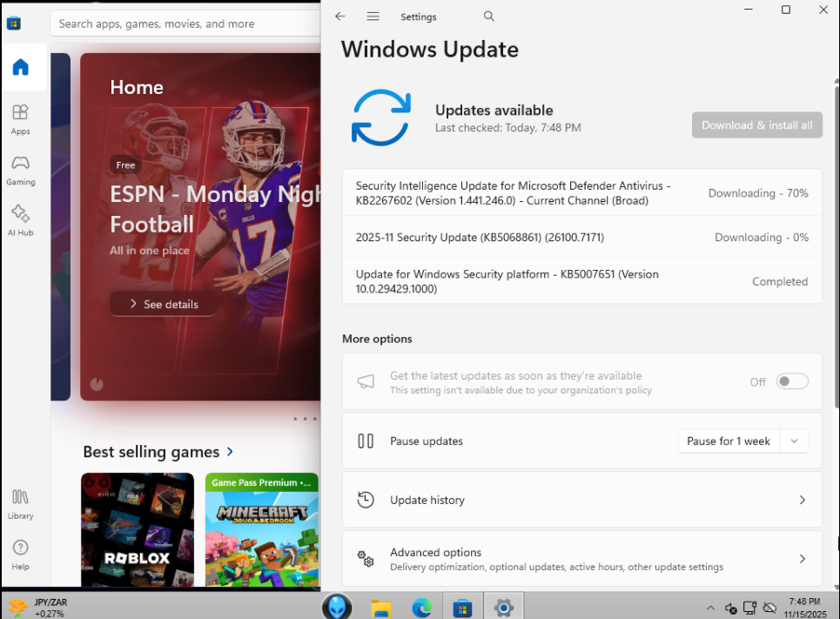Go back in Settings window

(x=340, y=16)
